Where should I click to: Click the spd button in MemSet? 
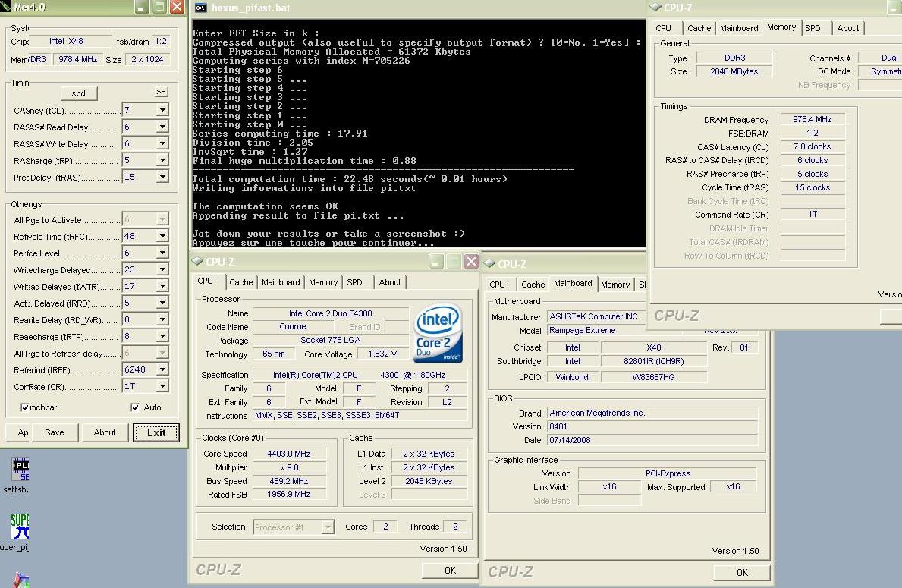point(79,93)
